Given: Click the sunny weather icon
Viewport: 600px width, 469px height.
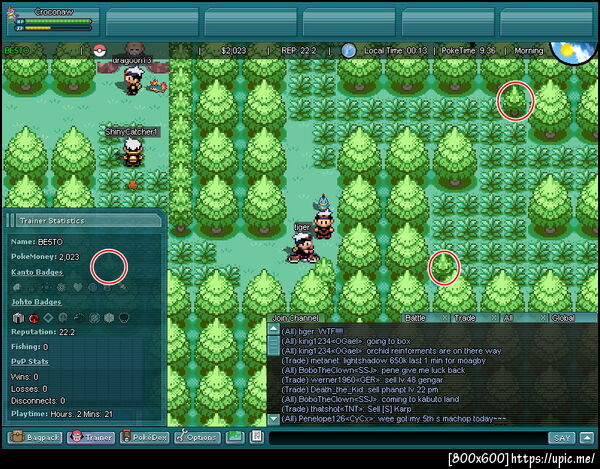Looking at the screenshot, I should point(573,52).
